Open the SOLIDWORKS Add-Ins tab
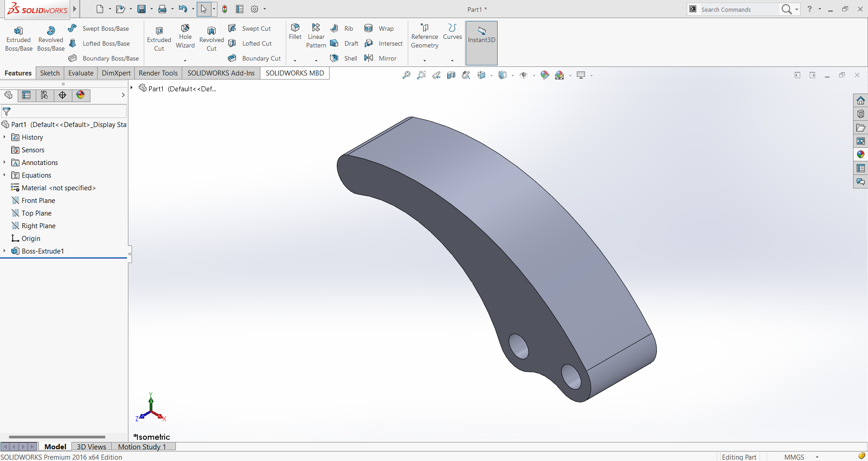 pos(221,73)
